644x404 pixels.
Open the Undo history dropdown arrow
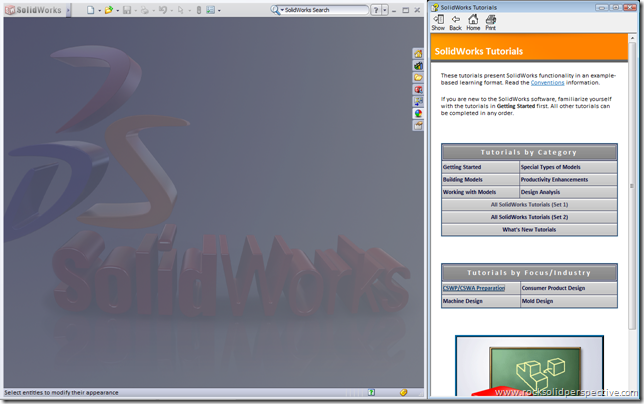pos(172,10)
